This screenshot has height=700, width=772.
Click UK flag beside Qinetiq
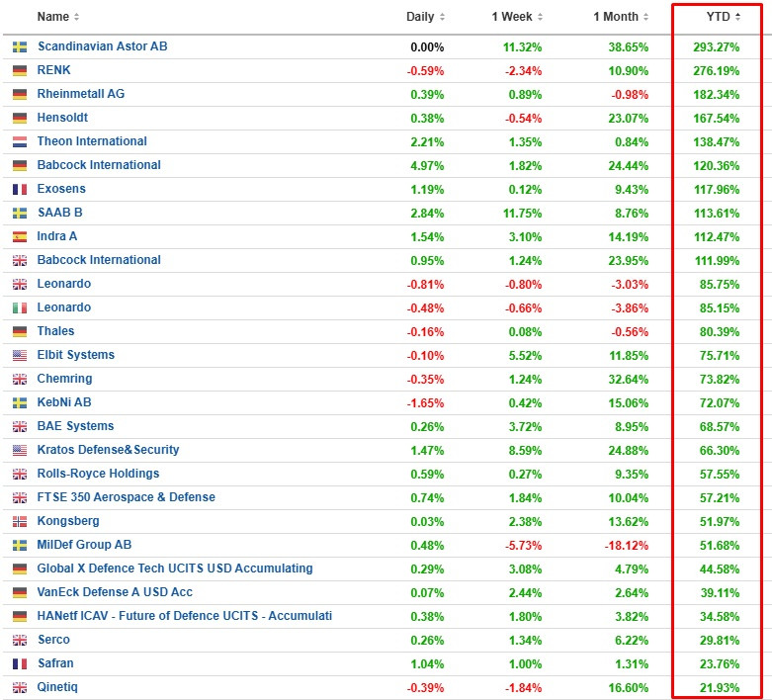pyautogui.click(x=20, y=688)
